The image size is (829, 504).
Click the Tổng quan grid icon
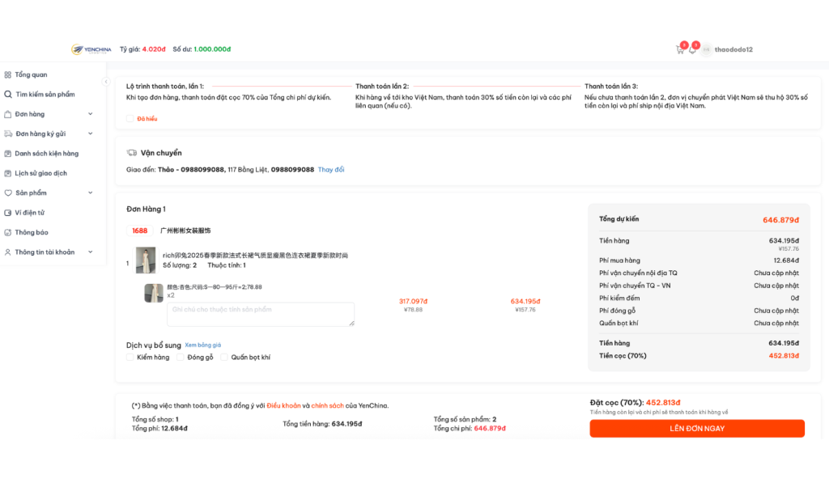8,74
